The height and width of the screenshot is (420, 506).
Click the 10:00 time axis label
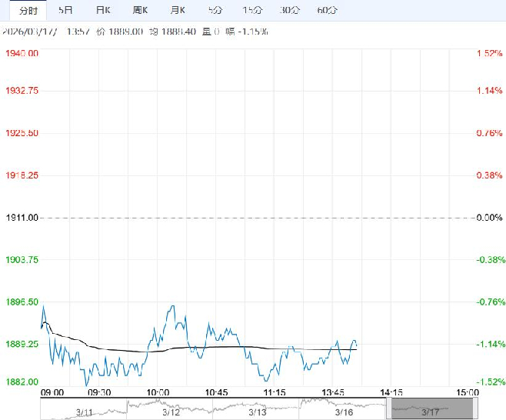tap(157, 392)
